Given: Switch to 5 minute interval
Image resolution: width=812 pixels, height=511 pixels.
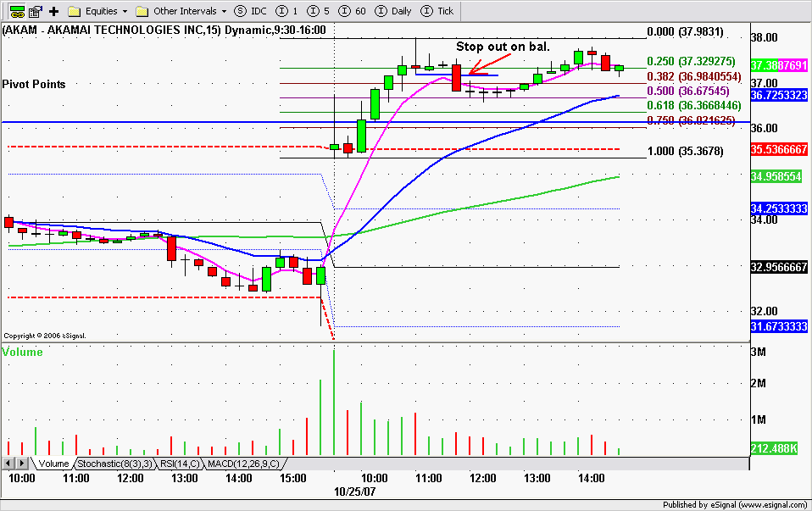Looking at the screenshot, I should click(x=318, y=11).
